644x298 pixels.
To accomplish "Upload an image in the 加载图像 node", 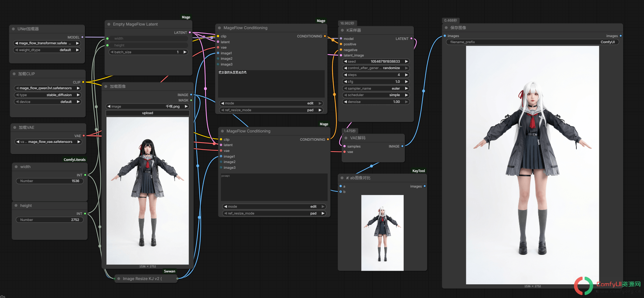I will [148, 113].
